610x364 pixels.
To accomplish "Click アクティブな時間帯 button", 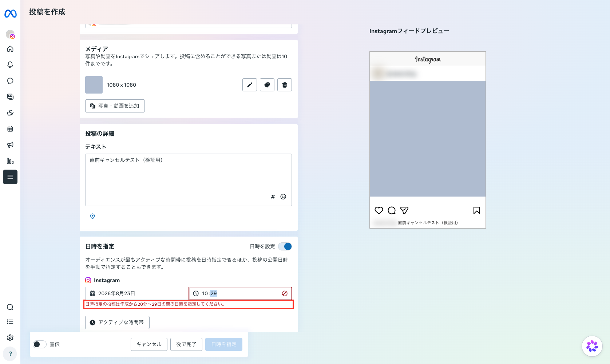I will (x=117, y=323).
